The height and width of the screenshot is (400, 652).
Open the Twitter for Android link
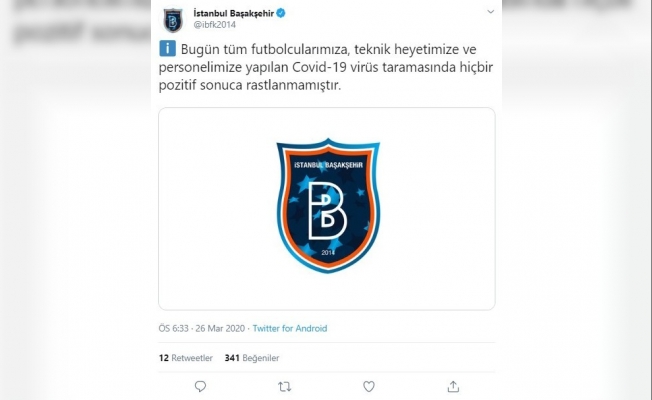tap(290, 328)
